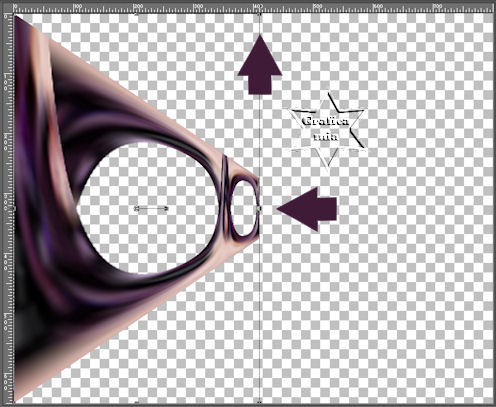The height and width of the screenshot is (407, 496).
Task: Click the Grafica mia star watermark
Action: 327,130
